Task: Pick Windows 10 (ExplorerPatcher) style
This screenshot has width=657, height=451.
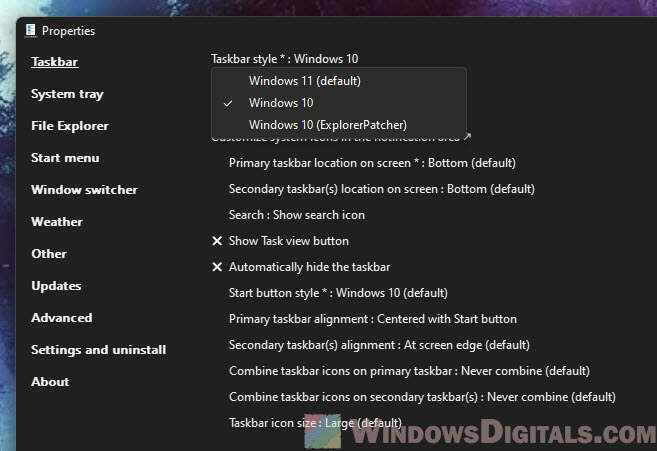Action: (339, 125)
